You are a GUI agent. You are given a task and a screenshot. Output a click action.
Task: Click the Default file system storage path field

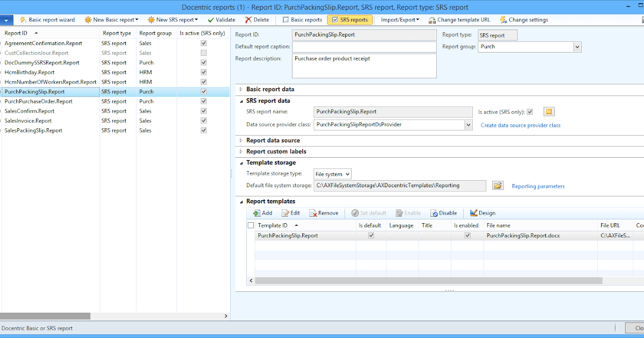click(400, 186)
